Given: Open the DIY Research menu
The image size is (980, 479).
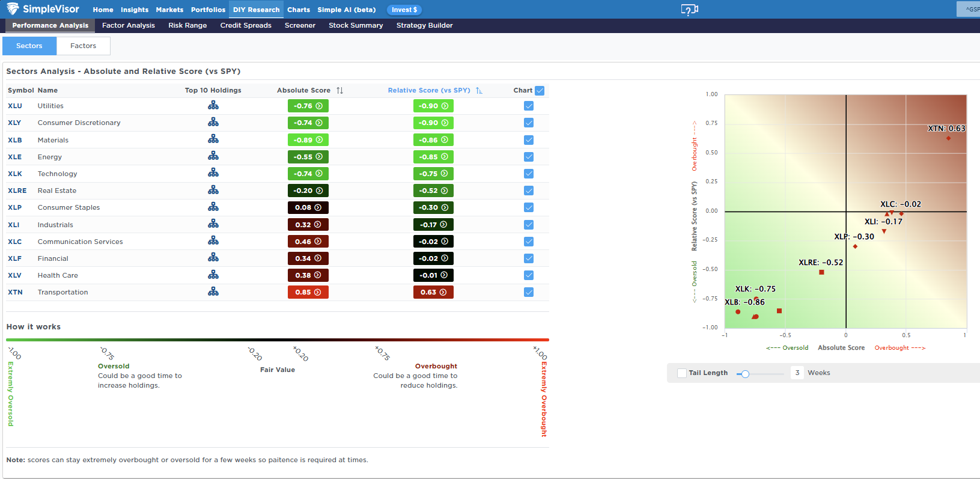Looking at the screenshot, I should coord(256,10).
